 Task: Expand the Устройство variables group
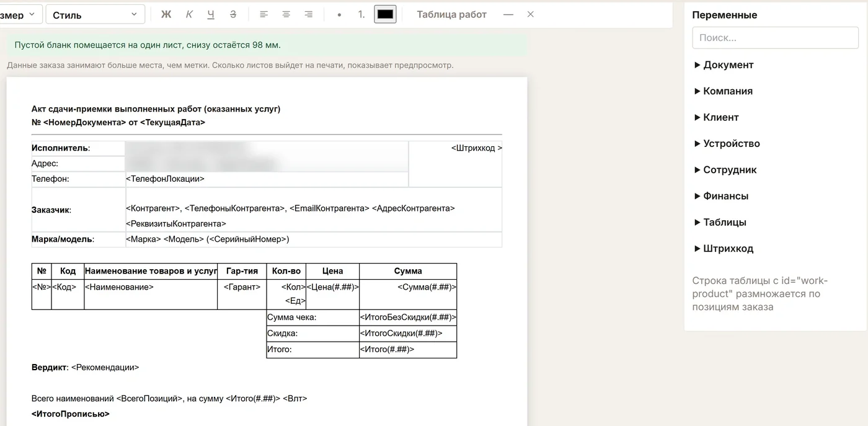pos(727,144)
